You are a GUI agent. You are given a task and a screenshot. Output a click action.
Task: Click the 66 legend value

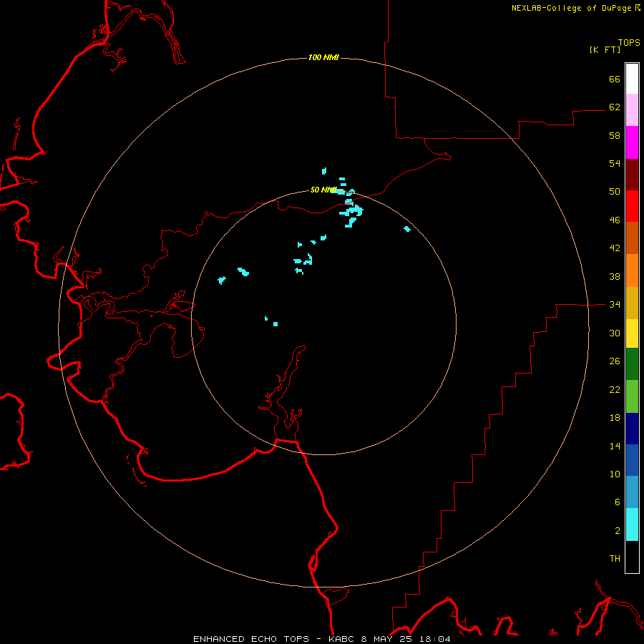pos(615,79)
